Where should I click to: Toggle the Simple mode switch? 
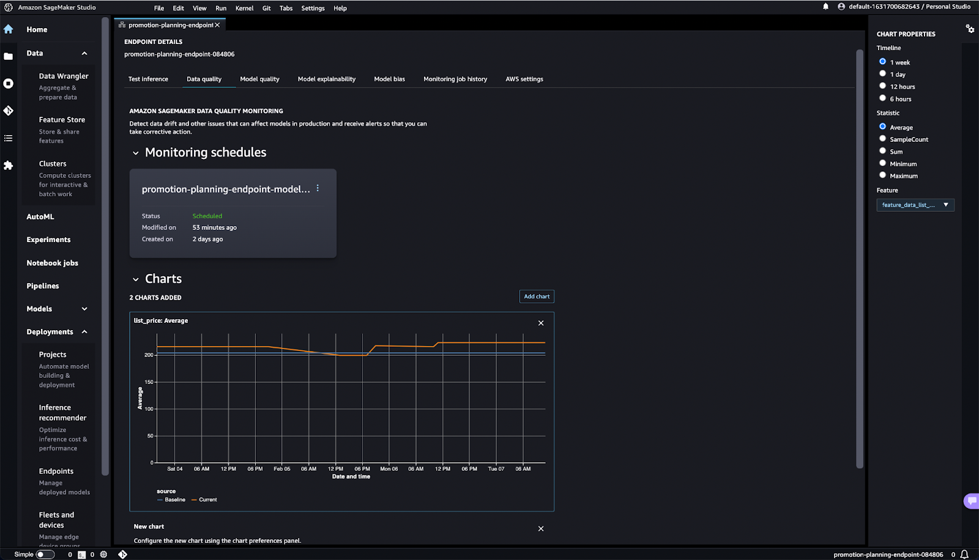click(x=45, y=554)
